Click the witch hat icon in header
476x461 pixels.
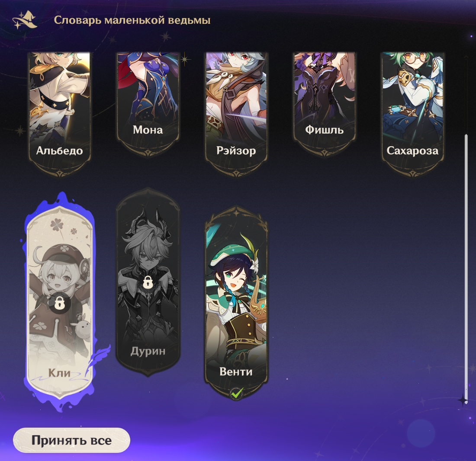tap(25, 19)
